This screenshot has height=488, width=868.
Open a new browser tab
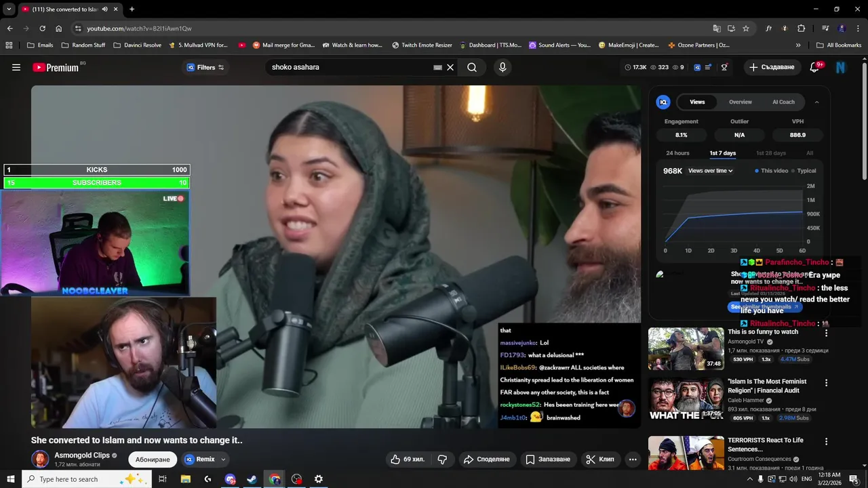tap(132, 9)
